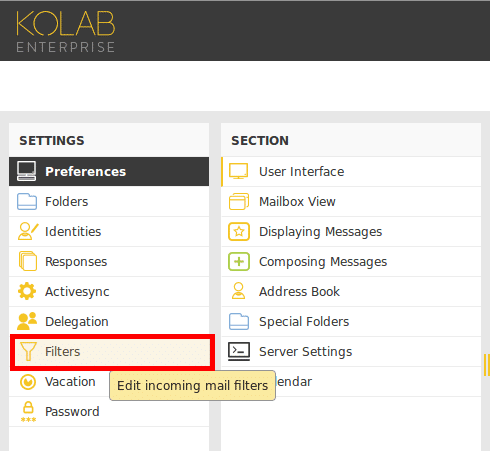Select the User Interface section

pos(351,171)
